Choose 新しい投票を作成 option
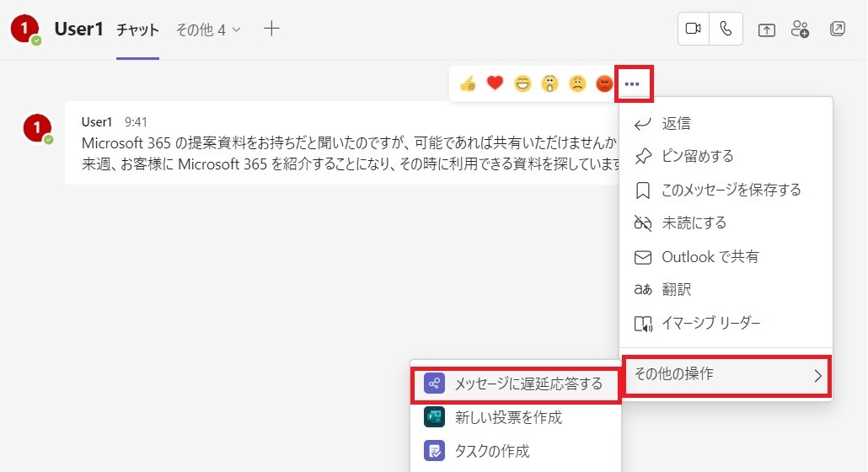The height and width of the screenshot is (472, 868). pos(516,417)
